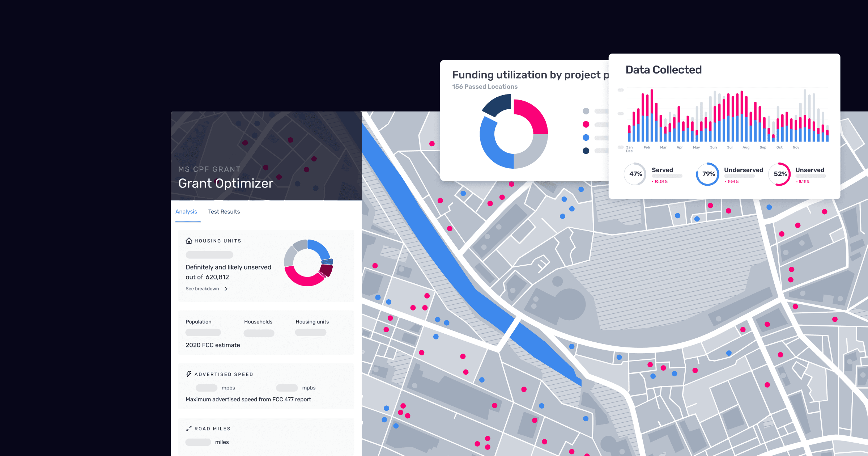Click the lightning bolt Advertised Speed icon
868x456 pixels.
coord(189,374)
